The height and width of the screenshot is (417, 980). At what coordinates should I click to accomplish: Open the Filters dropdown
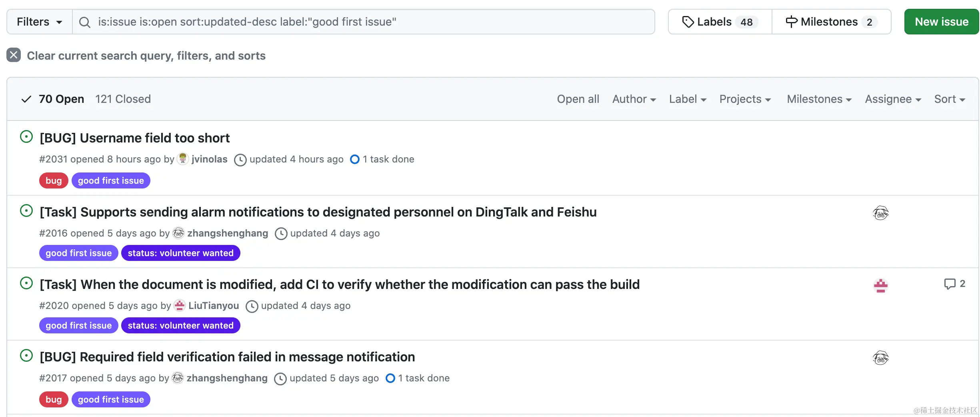pos(39,22)
